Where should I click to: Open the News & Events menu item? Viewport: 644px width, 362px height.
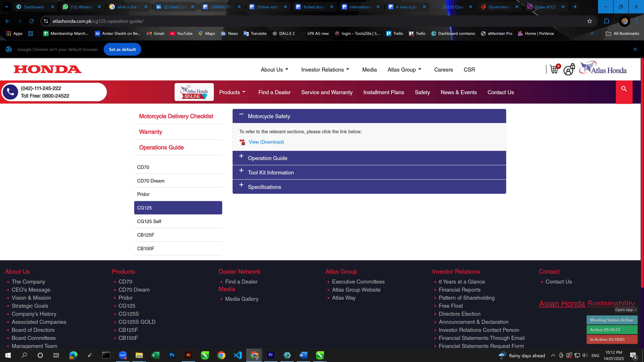(x=459, y=92)
